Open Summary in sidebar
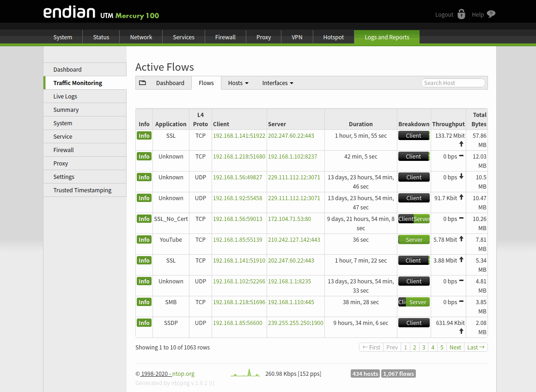The height and width of the screenshot is (392, 536). pos(85,110)
